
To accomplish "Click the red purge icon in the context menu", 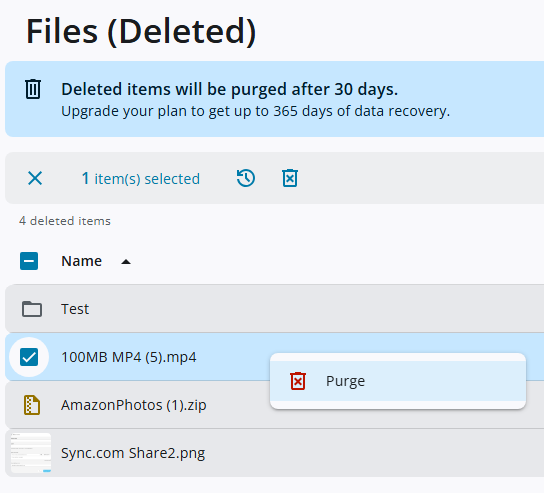I will [298, 381].
